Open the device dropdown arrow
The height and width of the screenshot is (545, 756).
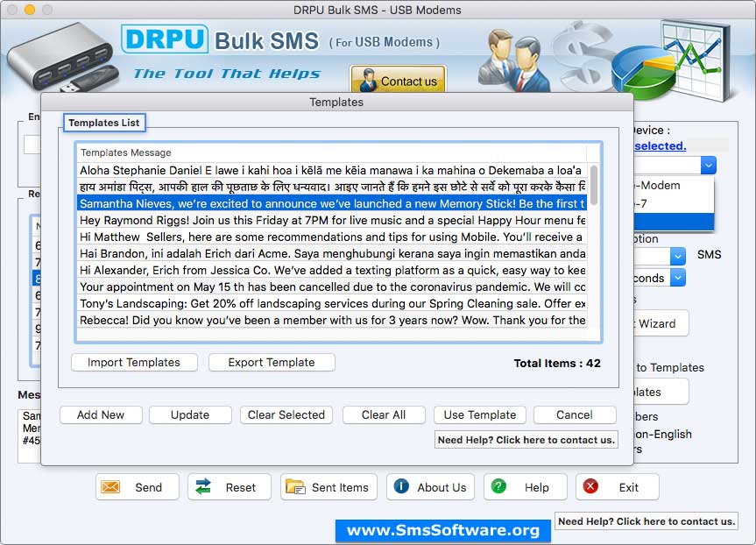(709, 166)
